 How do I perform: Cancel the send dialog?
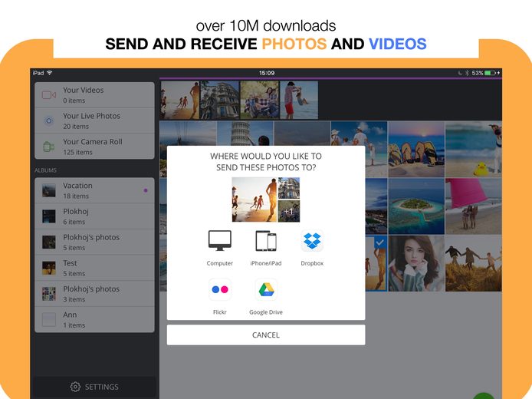pos(266,335)
